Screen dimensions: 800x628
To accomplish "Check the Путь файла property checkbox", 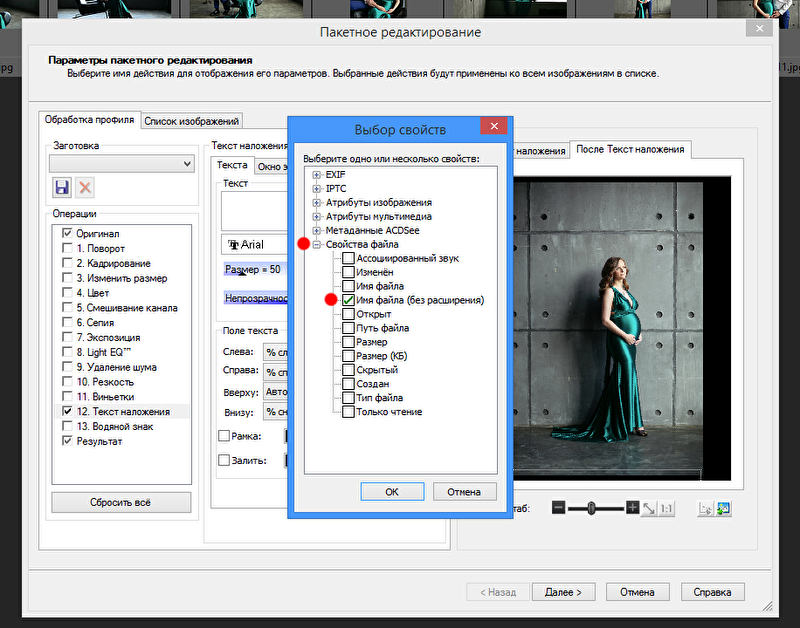I will [348, 328].
